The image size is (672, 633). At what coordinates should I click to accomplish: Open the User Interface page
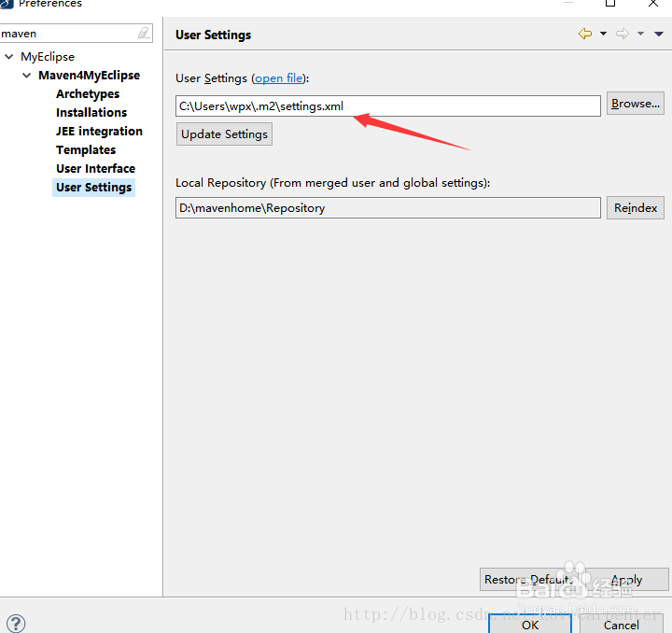95,168
